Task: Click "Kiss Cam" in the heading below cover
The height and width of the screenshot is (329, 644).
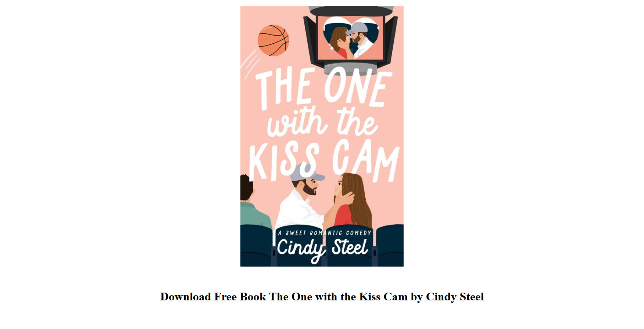Action: point(383,297)
